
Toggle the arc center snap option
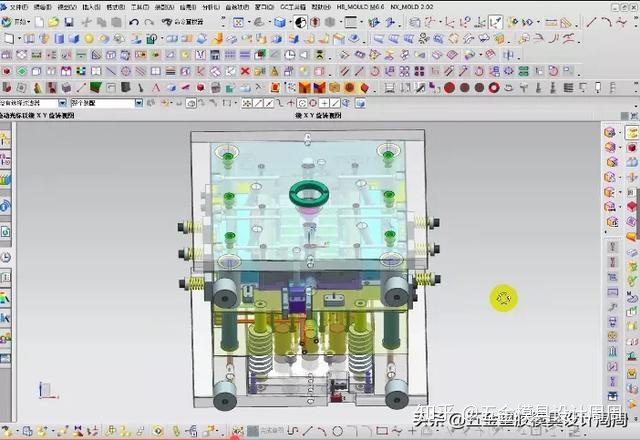302,103
